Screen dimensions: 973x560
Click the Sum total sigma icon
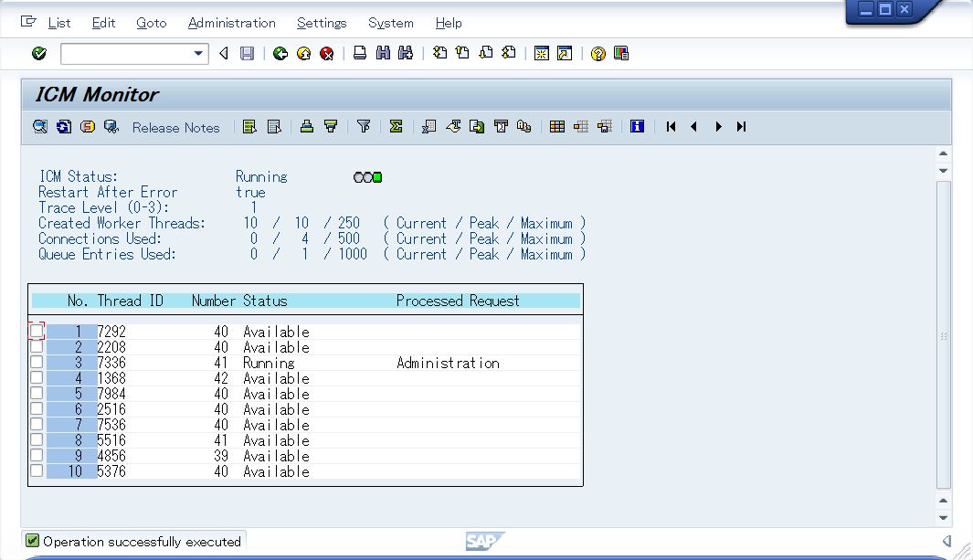point(396,127)
